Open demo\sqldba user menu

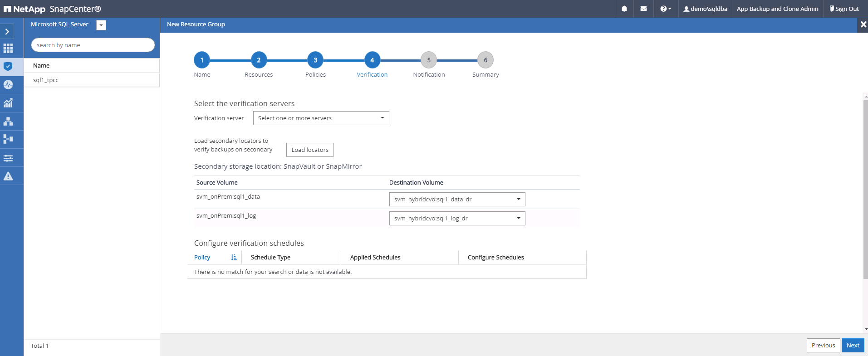705,9
